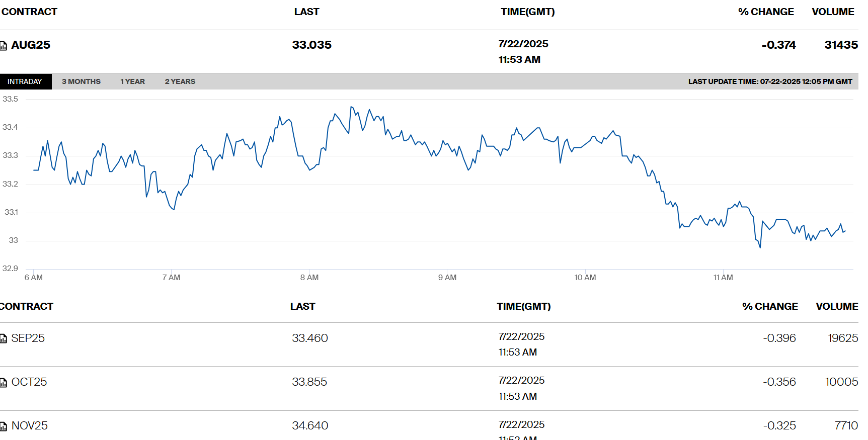Click the TIME(GMT) header in lower table
This screenshot has height=440, width=868.
(x=523, y=306)
